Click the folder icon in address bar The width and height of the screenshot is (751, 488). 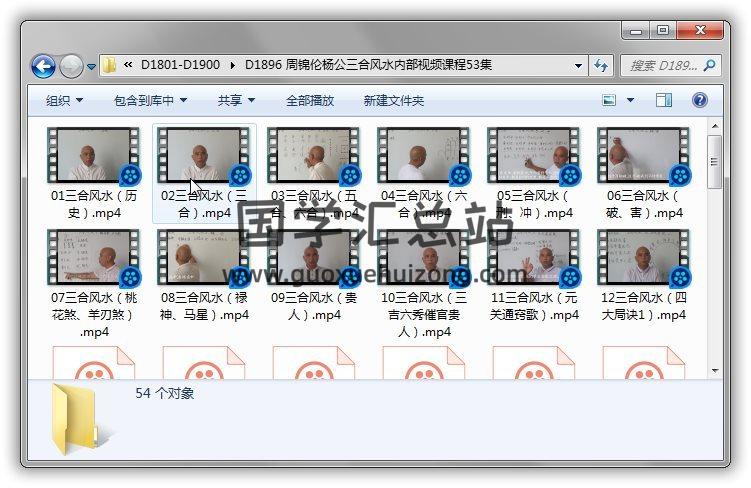click(110, 65)
